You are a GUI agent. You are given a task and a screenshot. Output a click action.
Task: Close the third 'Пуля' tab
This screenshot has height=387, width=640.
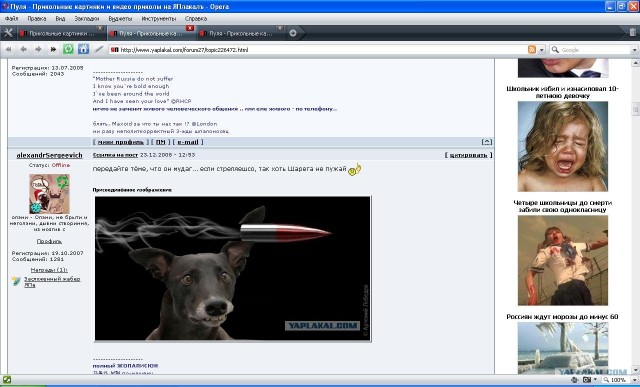[x=280, y=28]
